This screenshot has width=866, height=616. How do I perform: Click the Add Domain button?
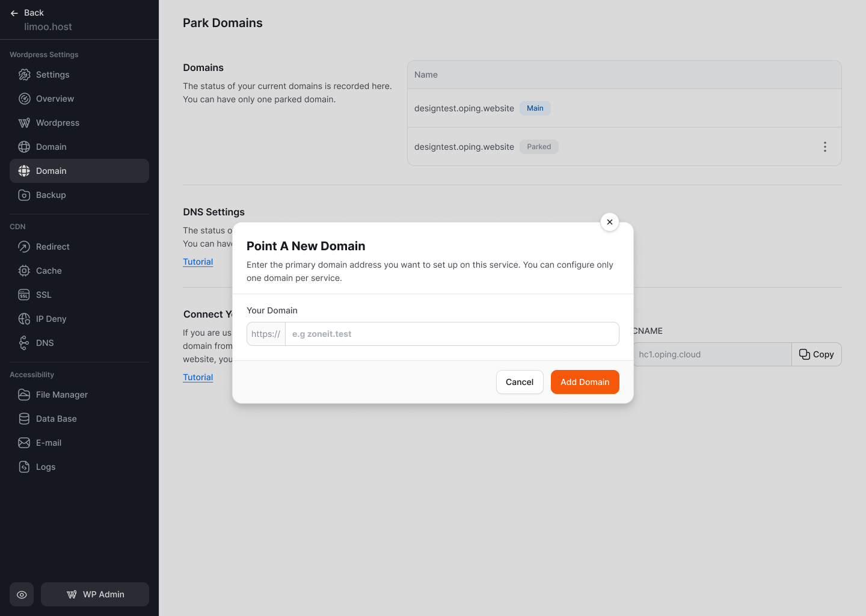[585, 382]
